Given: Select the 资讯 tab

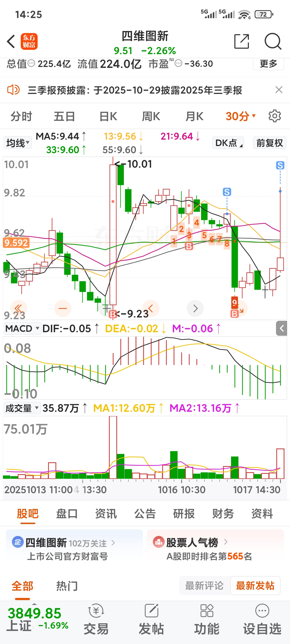Looking at the screenshot, I should pos(106,513).
